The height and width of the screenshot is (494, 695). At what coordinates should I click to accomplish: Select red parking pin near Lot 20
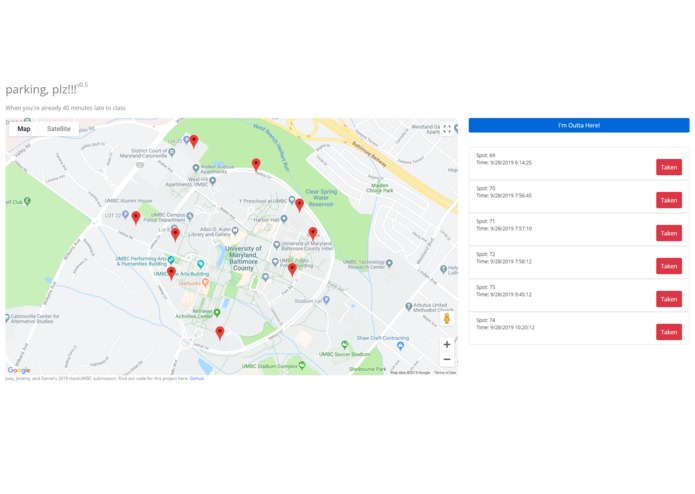click(194, 141)
